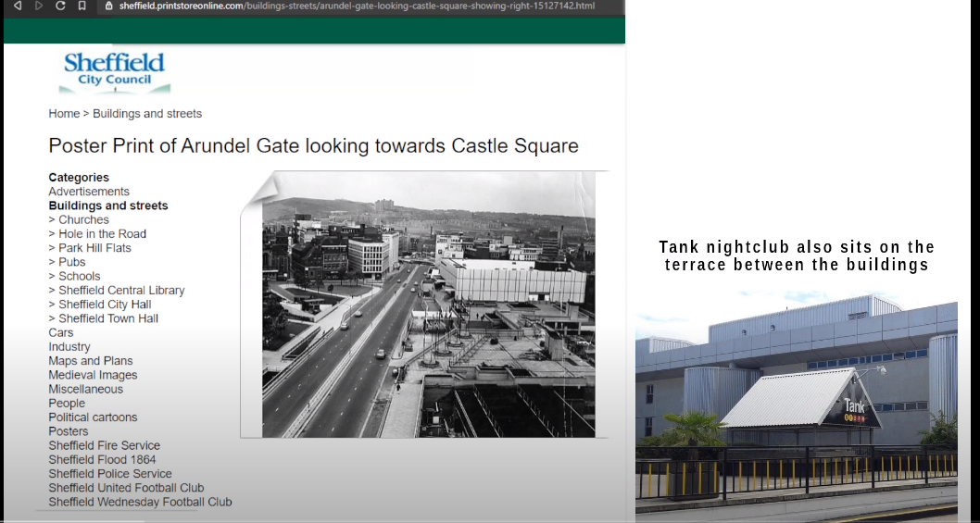Open the Posters category
Viewport: 980px width, 523px height.
[x=69, y=431]
